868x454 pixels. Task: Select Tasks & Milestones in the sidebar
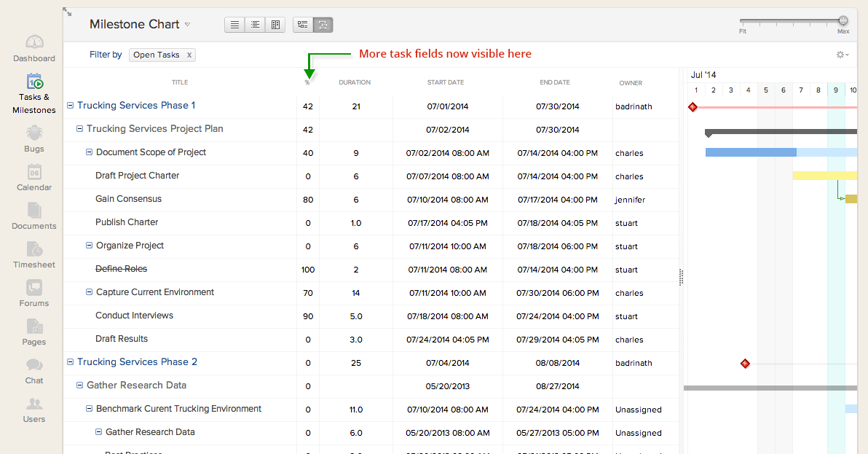pyautogui.click(x=34, y=82)
